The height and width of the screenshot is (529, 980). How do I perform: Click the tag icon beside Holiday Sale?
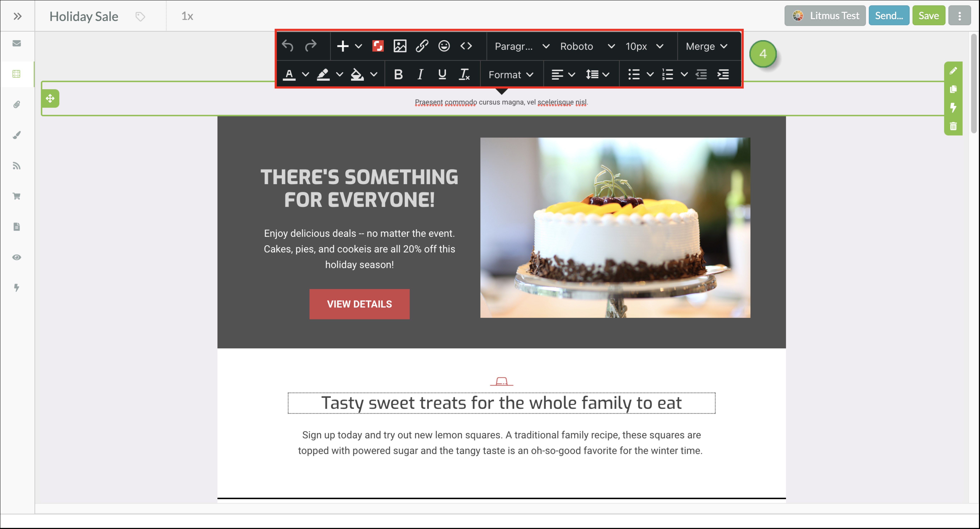click(140, 16)
